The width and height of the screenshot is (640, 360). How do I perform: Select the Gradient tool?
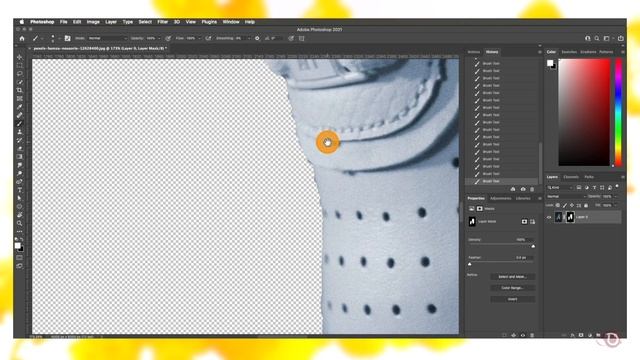(20, 157)
